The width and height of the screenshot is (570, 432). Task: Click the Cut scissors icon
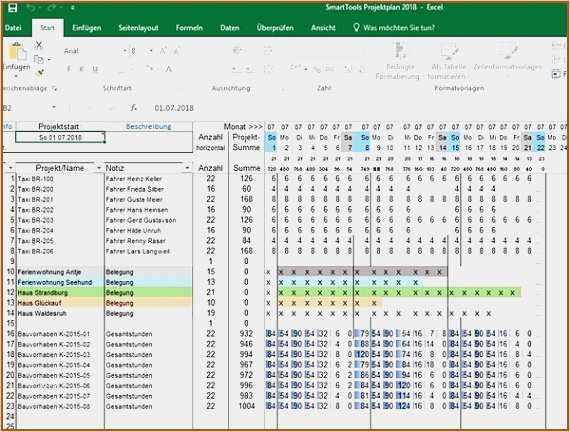(x=39, y=45)
